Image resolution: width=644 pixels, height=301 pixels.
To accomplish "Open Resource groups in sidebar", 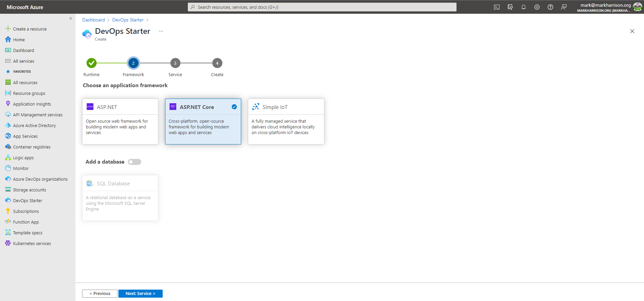I will 29,93.
